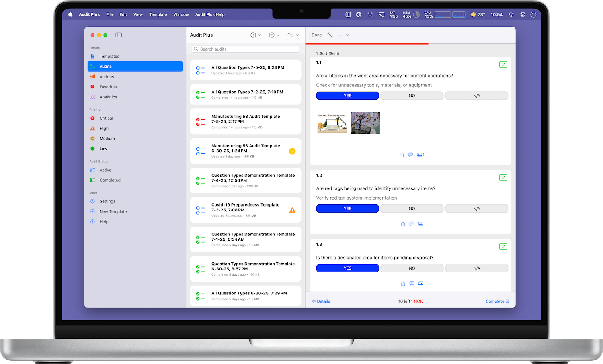Open Templates in the sidebar
Image resolution: width=603 pixels, height=364 pixels.
(x=135, y=57)
